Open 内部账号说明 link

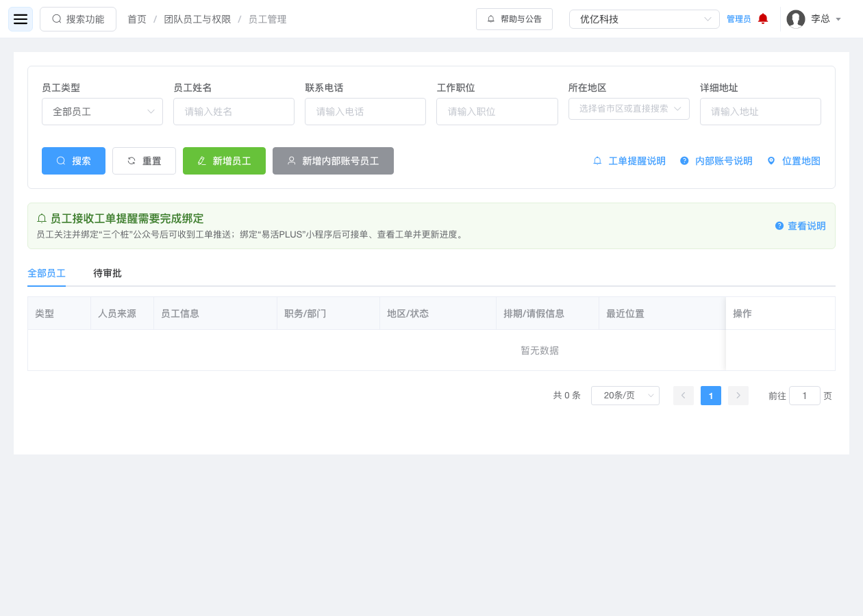(x=716, y=161)
